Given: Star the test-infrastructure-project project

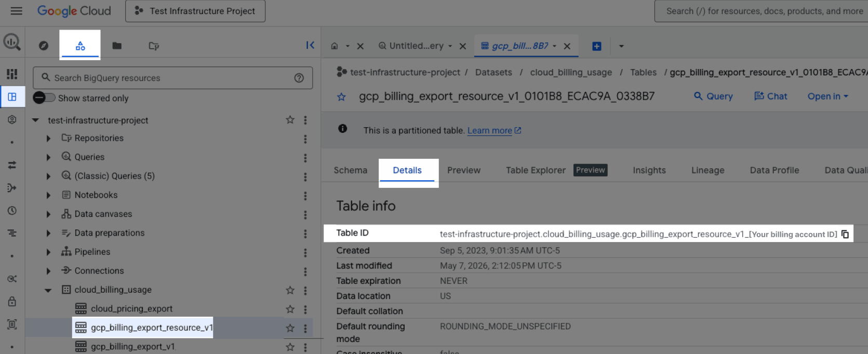Looking at the screenshot, I should (x=290, y=120).
